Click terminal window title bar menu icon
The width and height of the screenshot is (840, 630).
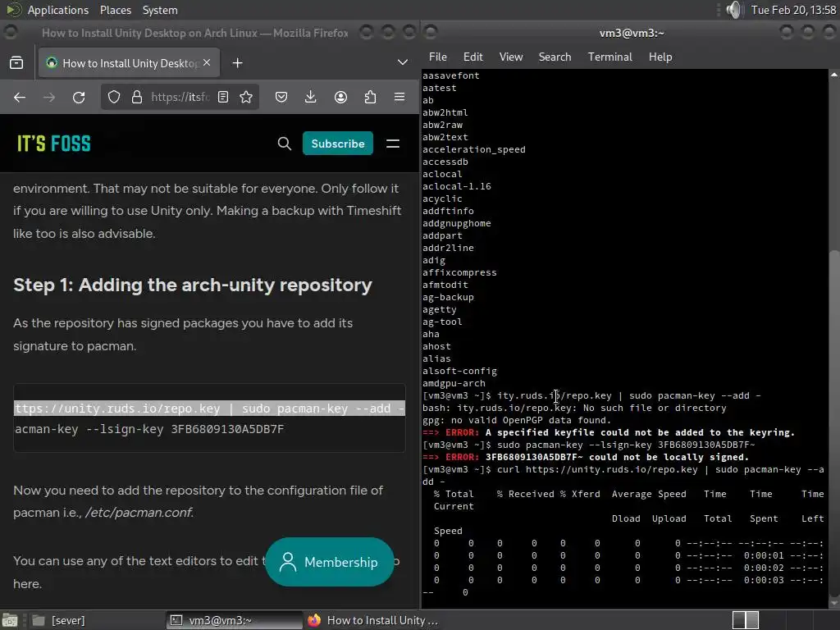coord(431,33)
